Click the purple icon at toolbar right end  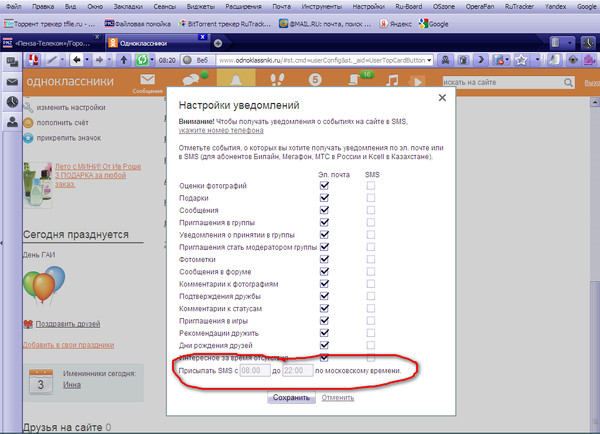click(x=590, y=60)
